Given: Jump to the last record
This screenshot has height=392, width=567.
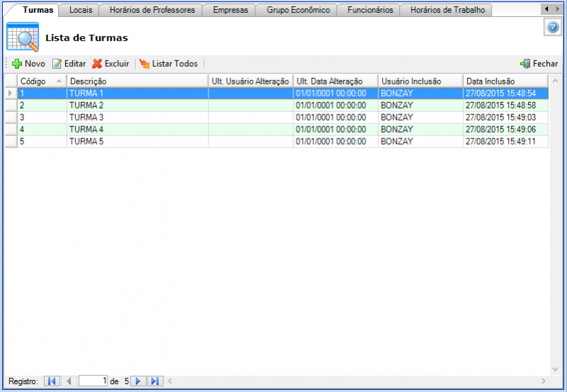Looking at the screenshot, I should [155, 381].
